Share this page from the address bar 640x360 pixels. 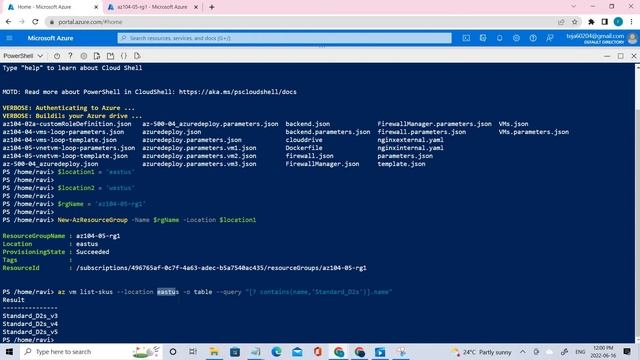tap(561, 22)
